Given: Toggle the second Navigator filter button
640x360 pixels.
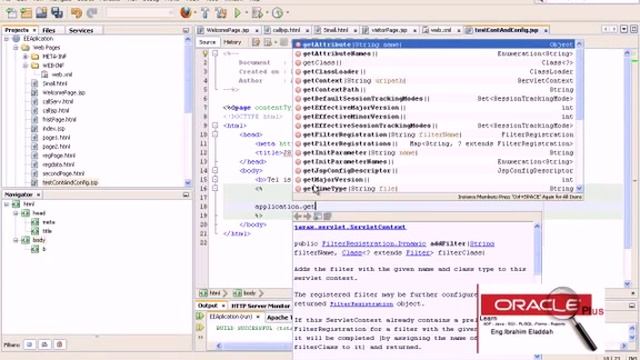Looking at the screenshot, I should [x=44, y=344].
